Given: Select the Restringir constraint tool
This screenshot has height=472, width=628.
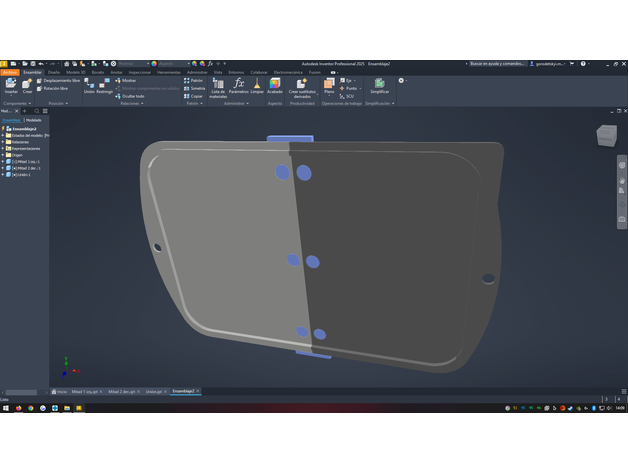Looking at the screenshot, I should (x=105, y=85).
